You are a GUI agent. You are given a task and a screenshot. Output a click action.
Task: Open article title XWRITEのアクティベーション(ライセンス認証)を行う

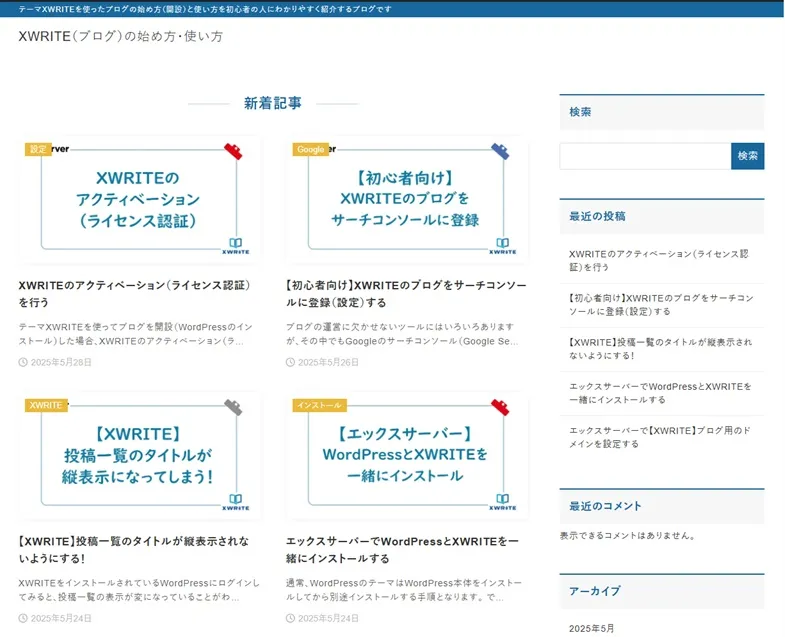tap(134, 293)
